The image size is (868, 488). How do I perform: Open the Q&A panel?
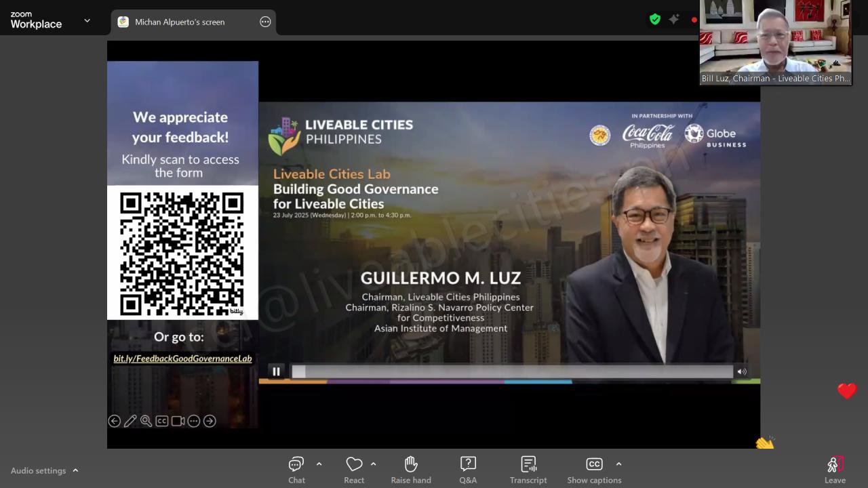tap(468, 470)
